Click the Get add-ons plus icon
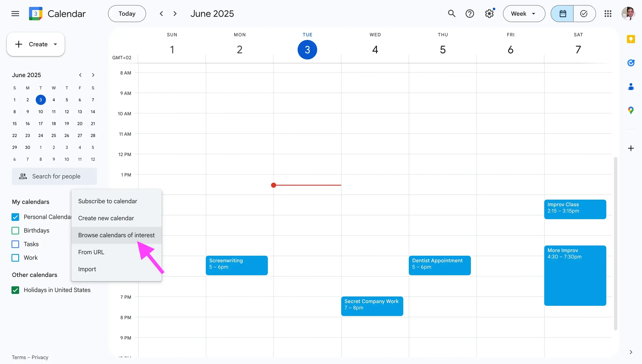 pos(631,148)
